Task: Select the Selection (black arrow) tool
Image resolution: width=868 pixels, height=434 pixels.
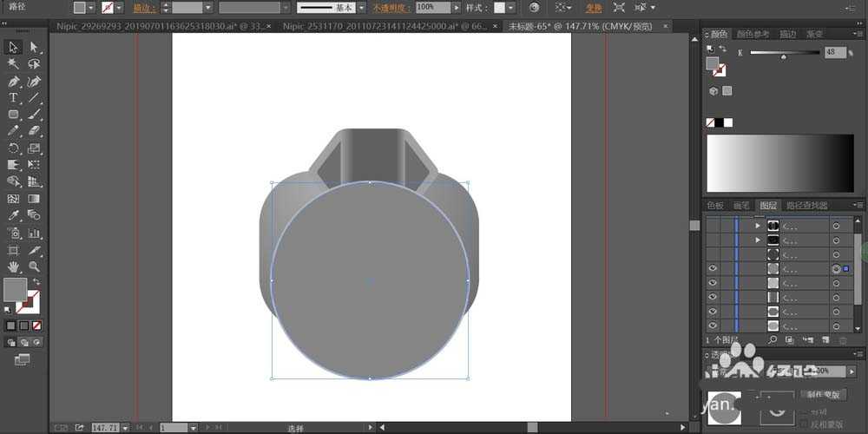Action: coord(14,47)
